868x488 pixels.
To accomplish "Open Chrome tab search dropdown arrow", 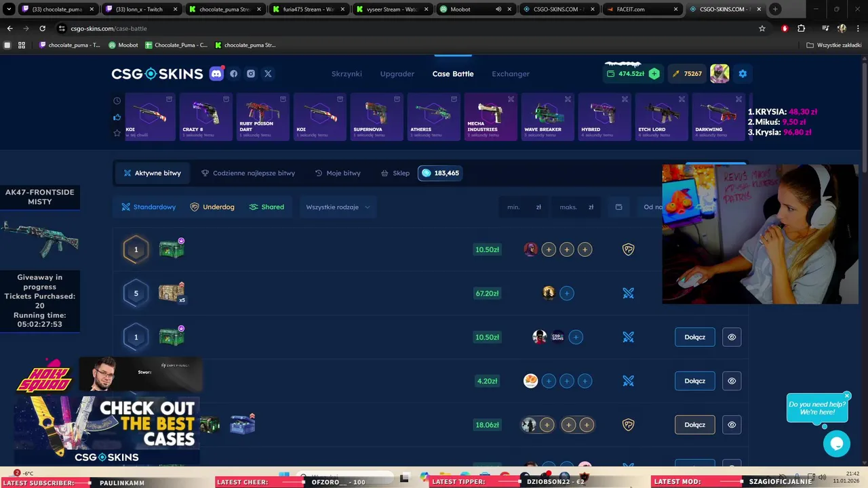I will point(9,9).
